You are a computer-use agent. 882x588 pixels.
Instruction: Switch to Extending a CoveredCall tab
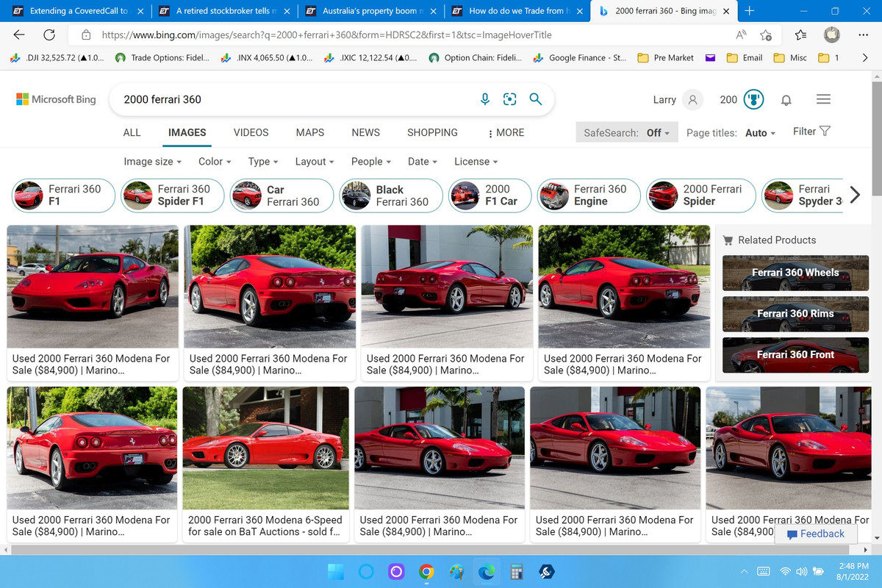[x=78, y=11]
